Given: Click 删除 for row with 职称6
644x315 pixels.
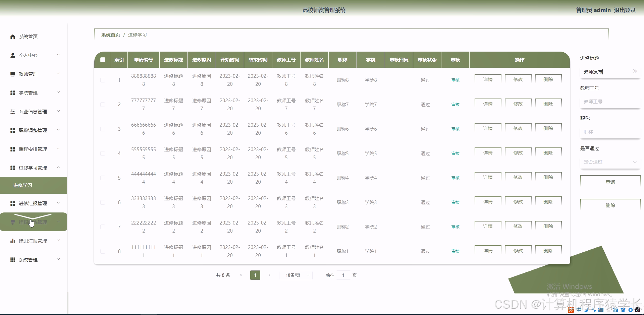Looking at the screenshot, I should (548, 128).
